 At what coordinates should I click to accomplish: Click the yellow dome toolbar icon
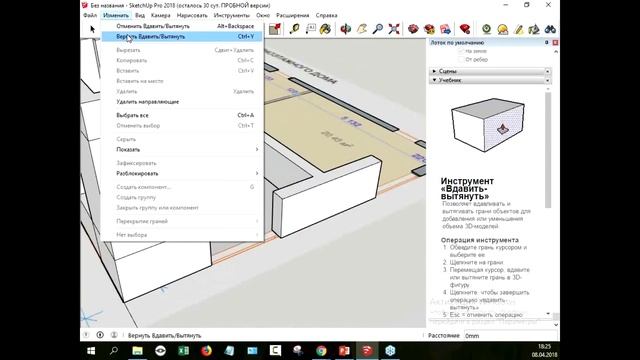[502, 29]
